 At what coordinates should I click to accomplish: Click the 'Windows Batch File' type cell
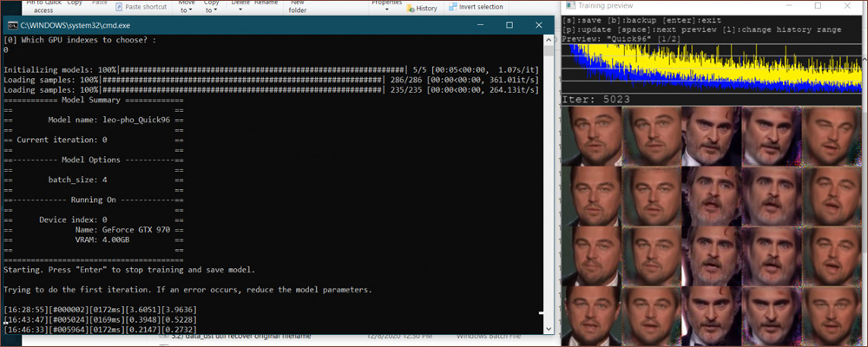[x=487, y=337]
